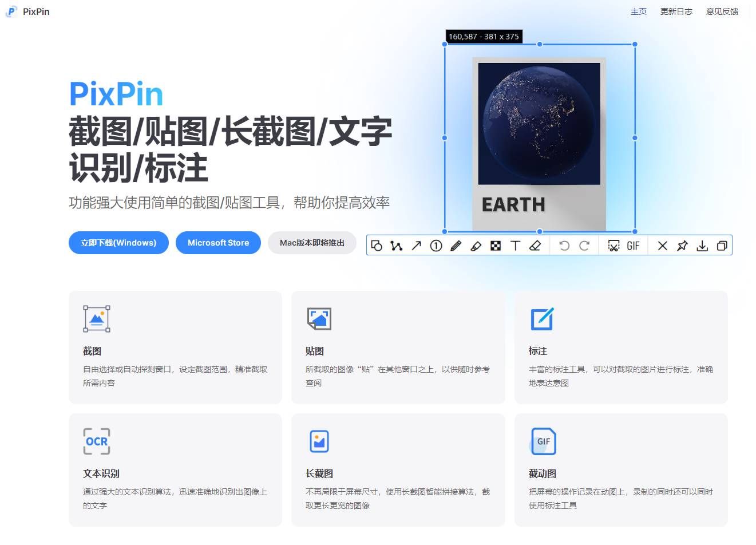Undo the last annotation
Image resolution: width=756 pixels, height=545 pixels.
(x=565, y=245)
